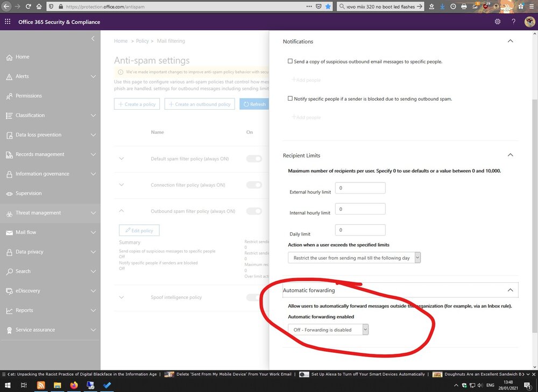The width and height of the screenshot is (538, 392).
Task: Expand the Spoof intelligence policy row
Action: (122, 297)
